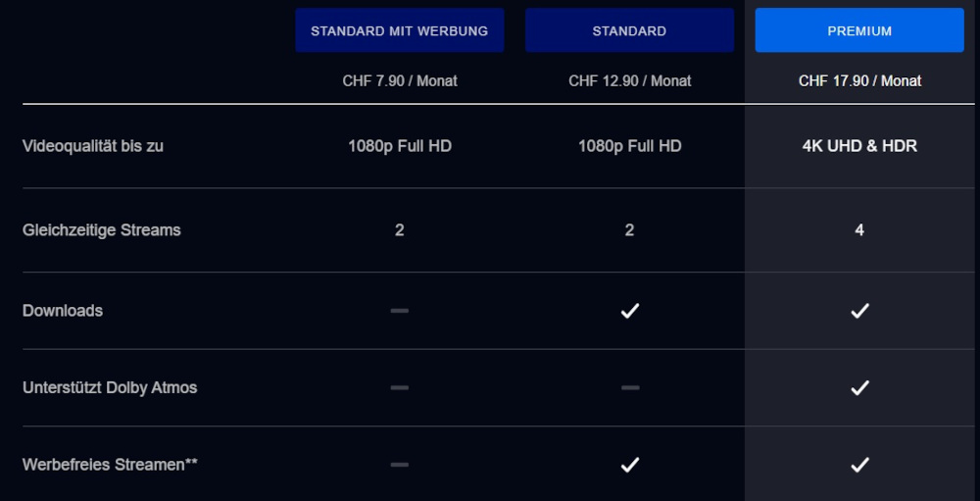Select the Standard mit Werbung plan button
Viewport: 980px width, 501px height.
(399, 30)
